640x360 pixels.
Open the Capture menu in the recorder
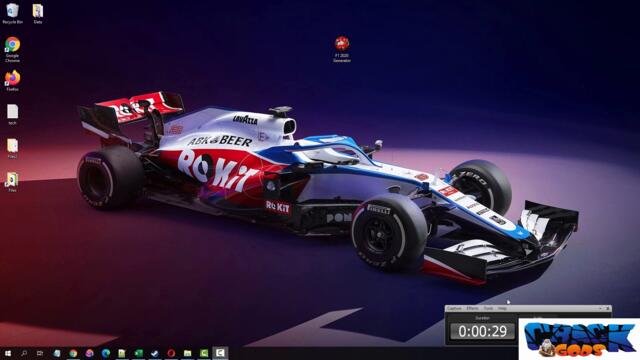[x=454, y=309]
